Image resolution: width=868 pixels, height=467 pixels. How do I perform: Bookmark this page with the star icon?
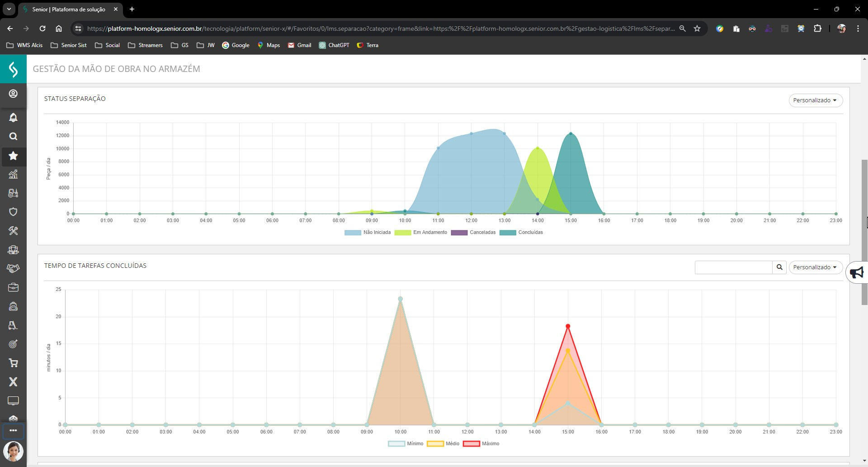(697, 29)
